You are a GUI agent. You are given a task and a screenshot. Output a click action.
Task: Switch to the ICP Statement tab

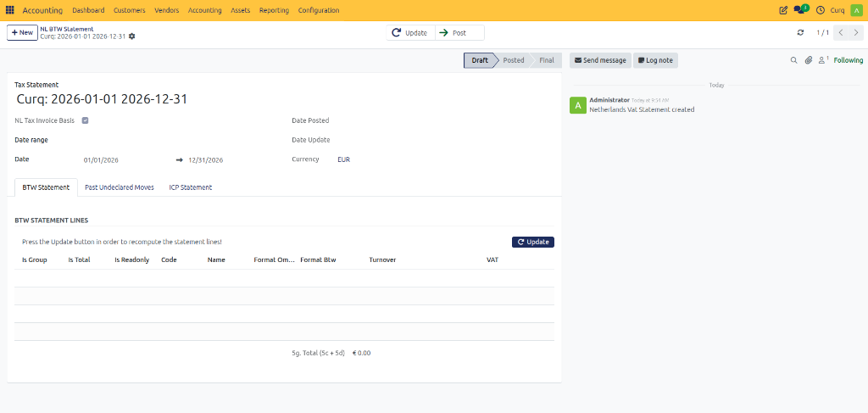[x=191, y=187]
